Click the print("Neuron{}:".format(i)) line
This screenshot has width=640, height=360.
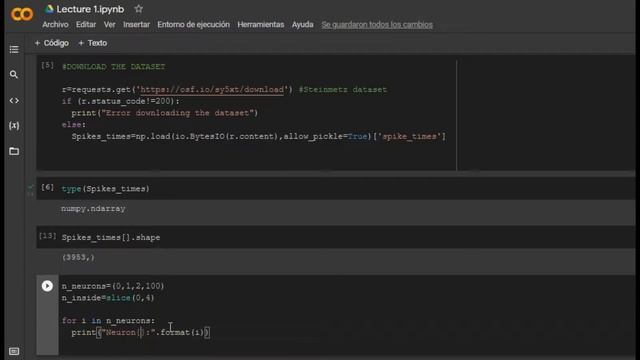point(141,332)
